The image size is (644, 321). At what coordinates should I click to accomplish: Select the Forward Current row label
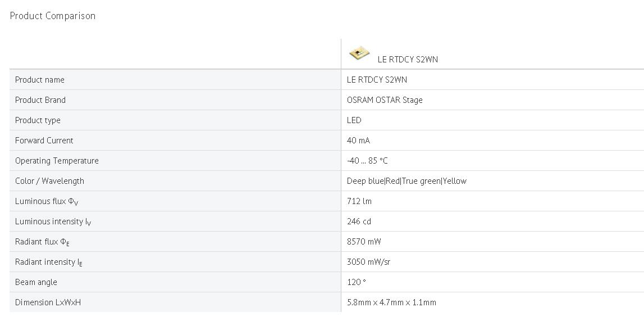[x=44, y=141]
